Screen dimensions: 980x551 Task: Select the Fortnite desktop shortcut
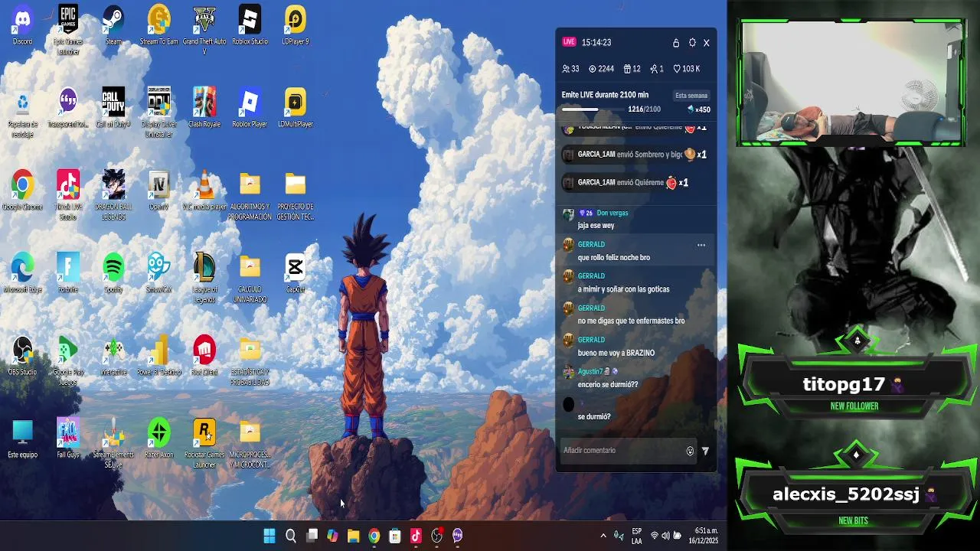point(68,273)
